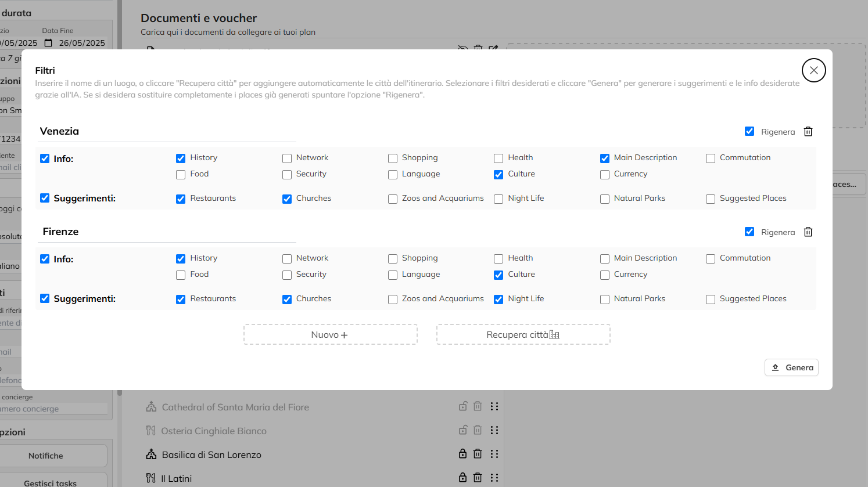Image resolution: width=868 pixels, height=487 pixels.
Task: Disable Night Life for Firenze
Action: (498, 300)
